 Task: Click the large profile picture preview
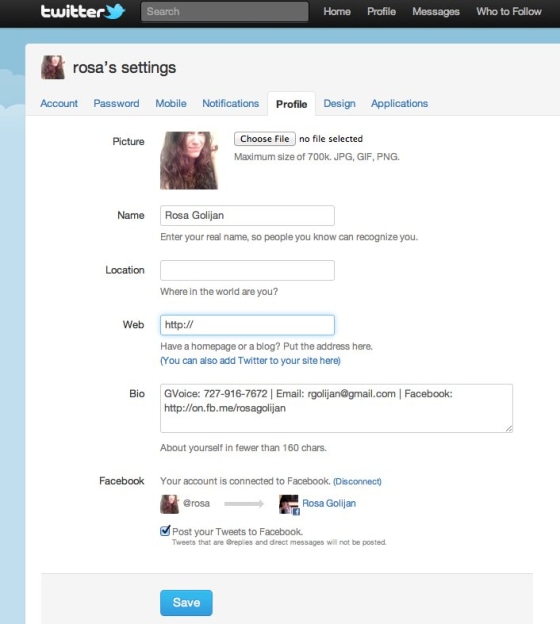(189, 160)
